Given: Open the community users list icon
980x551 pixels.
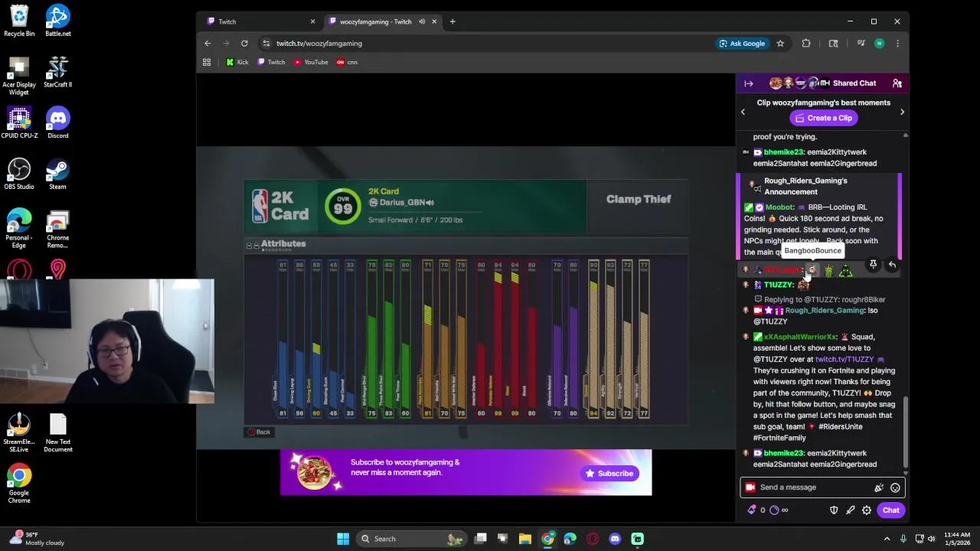Looking at the screenshot, I should (x=897, y=83).
